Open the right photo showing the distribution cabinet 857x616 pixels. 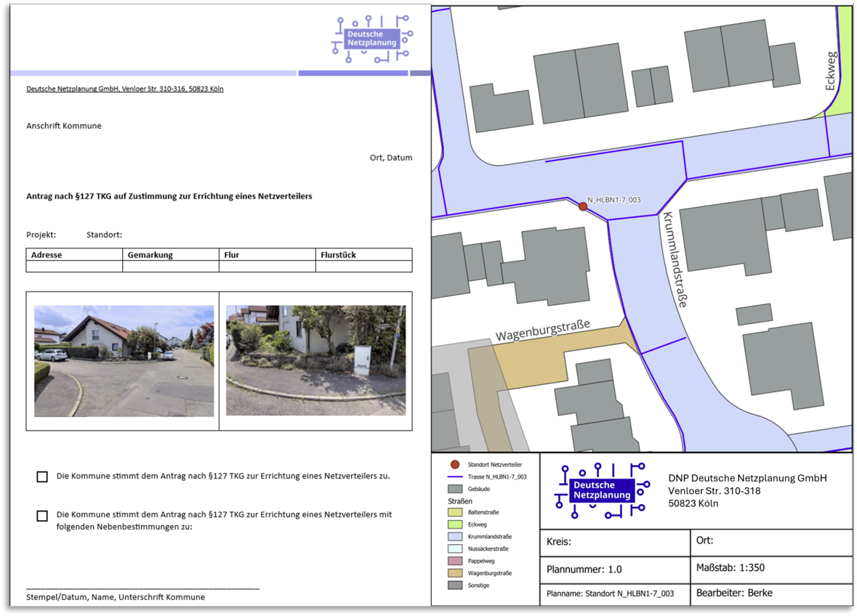coord(315,361)
